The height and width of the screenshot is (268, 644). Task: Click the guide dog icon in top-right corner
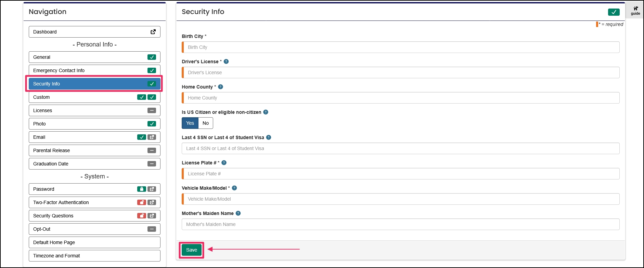(635, 11)
